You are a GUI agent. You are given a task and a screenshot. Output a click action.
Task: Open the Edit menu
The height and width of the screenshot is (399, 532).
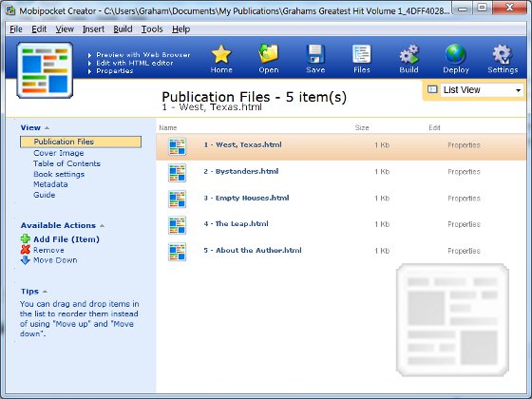point(39,29)
